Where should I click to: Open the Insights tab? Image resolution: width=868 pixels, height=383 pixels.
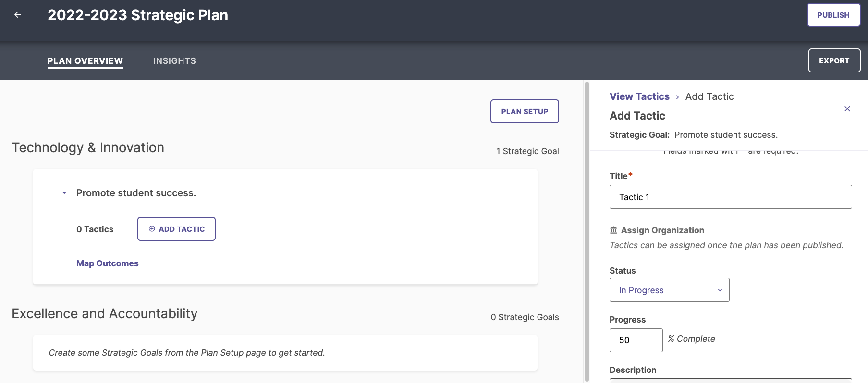point(174,61)
